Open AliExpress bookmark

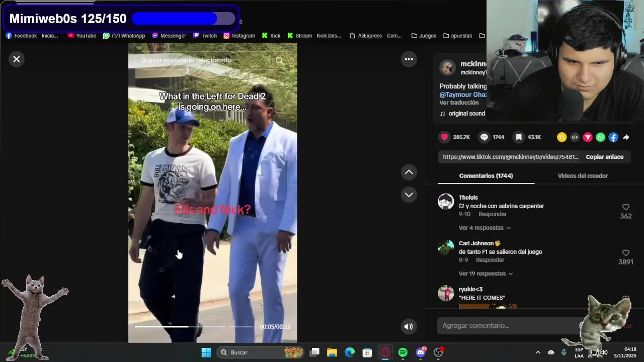click(x=376, y=36)
